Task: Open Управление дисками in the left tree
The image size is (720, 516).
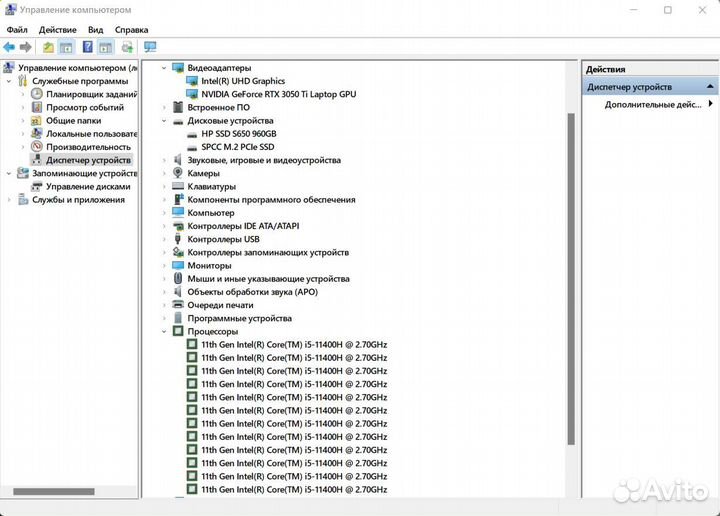Action: pos(88,186)
